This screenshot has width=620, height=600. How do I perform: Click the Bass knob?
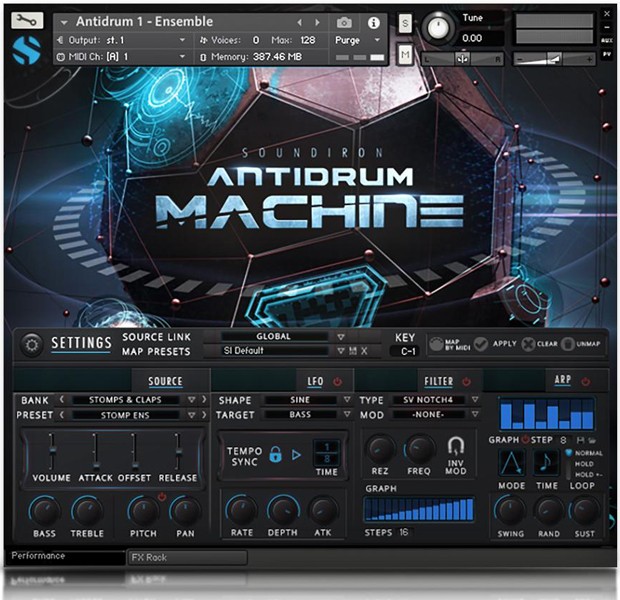[x=45, y=511]
